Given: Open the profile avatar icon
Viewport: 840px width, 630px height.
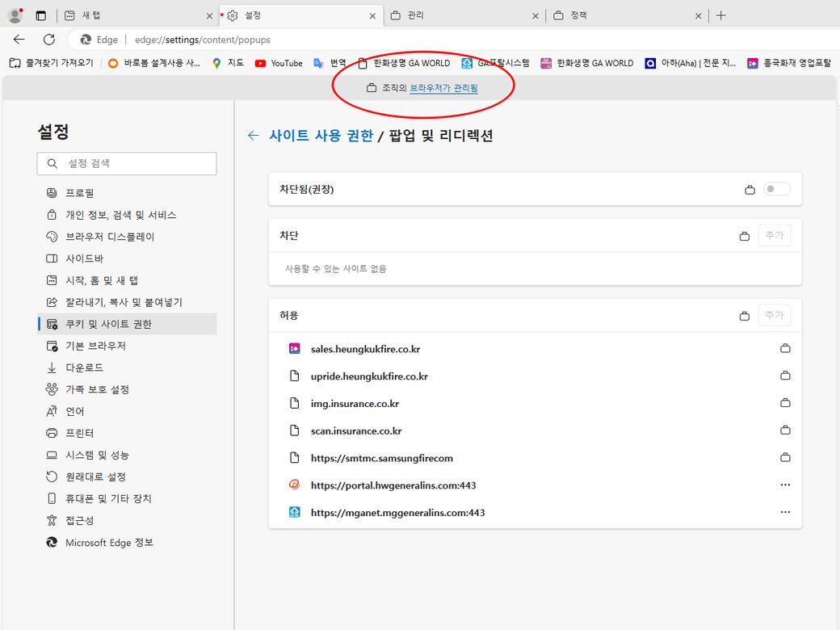Looking at the screenshot, I should (15, 15).
